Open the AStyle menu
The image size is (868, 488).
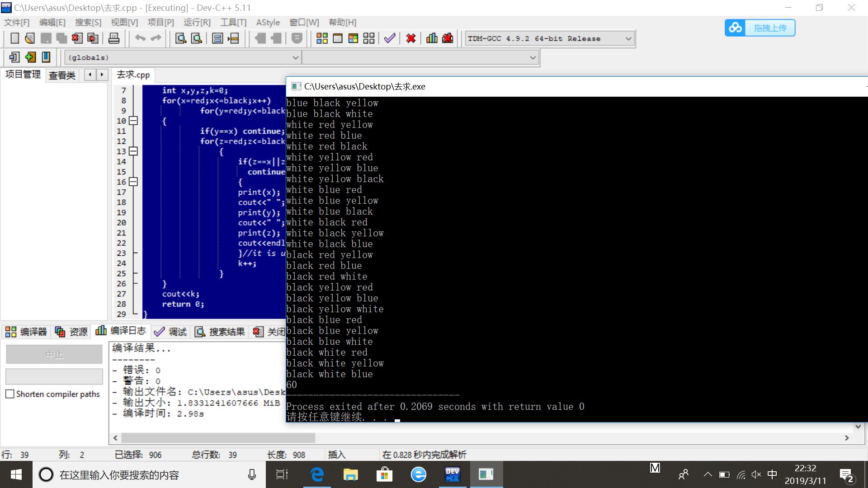(268, 22)
